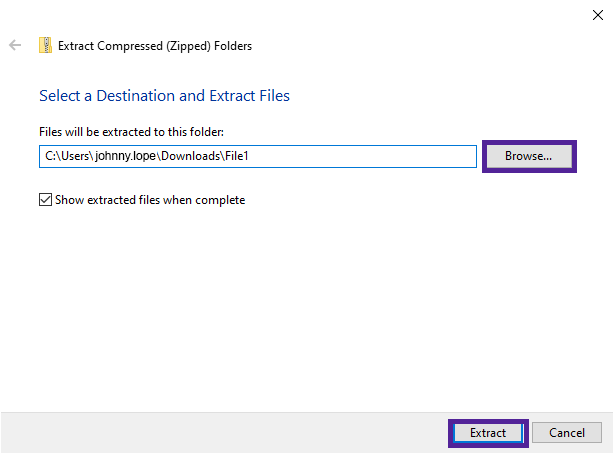This screenshot has width=614, height=454.
Task: Open the Browse... folder picker
Action: 529,156
